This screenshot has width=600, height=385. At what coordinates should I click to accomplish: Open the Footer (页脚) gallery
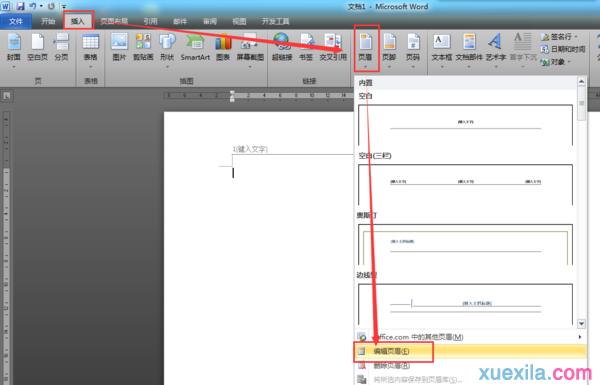389,51
